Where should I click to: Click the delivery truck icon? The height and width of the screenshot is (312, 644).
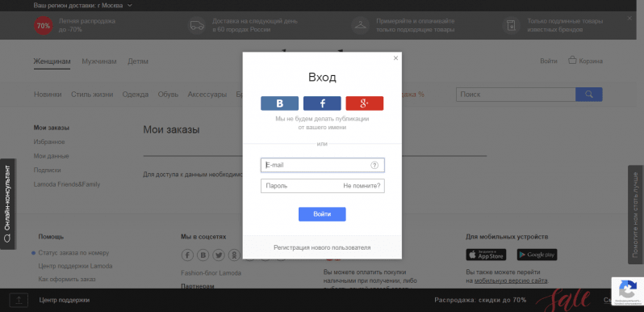(x=197, y=26)
